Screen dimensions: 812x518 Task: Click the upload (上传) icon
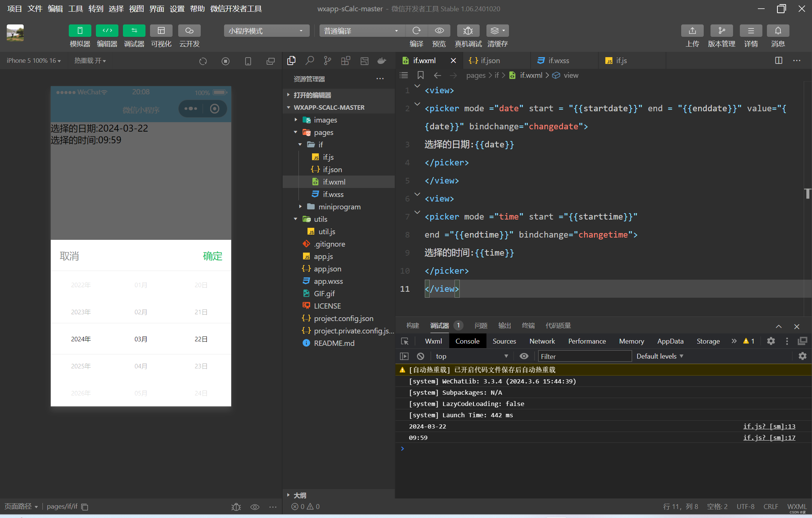(x=692, y=31)
